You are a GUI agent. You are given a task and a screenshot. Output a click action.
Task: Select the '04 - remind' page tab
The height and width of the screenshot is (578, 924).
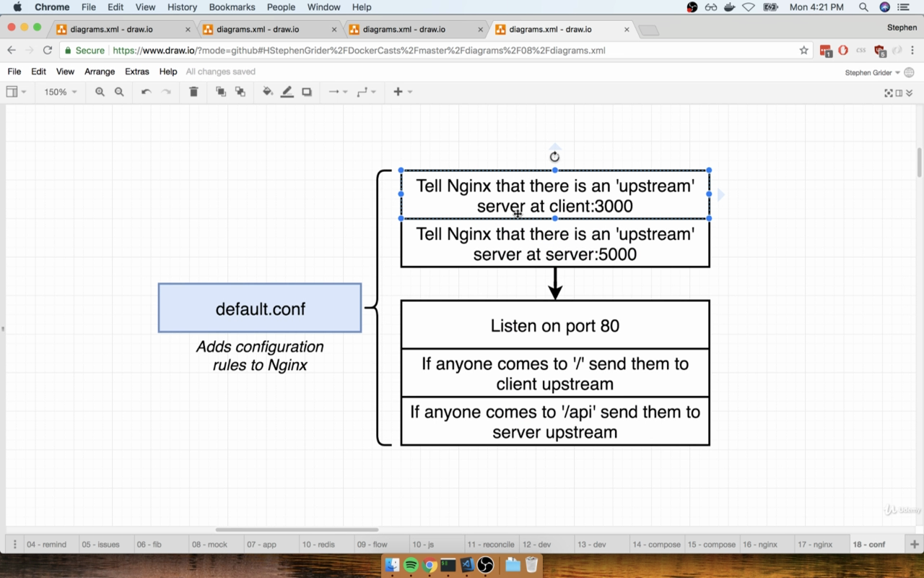click(x=46, y=544)
